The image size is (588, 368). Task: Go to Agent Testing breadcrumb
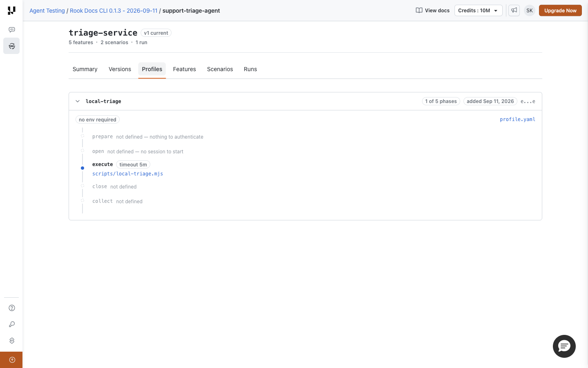47,11
